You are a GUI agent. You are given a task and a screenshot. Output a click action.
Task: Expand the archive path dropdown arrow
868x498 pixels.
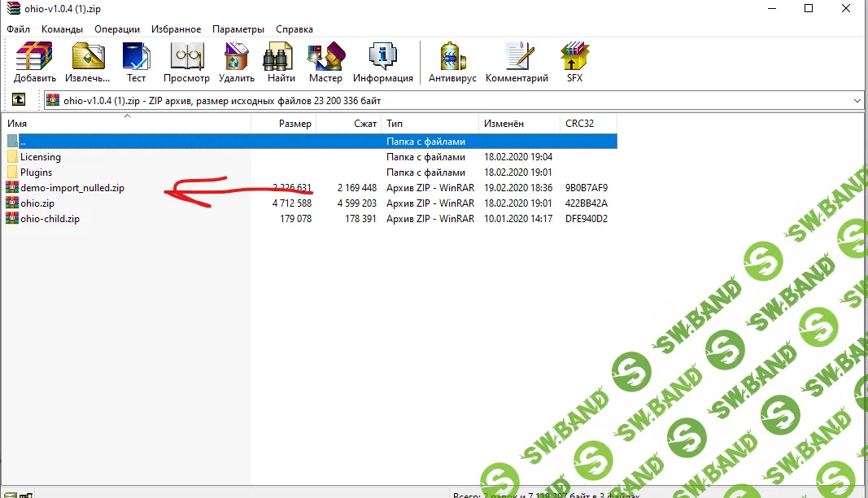point(857,100)
